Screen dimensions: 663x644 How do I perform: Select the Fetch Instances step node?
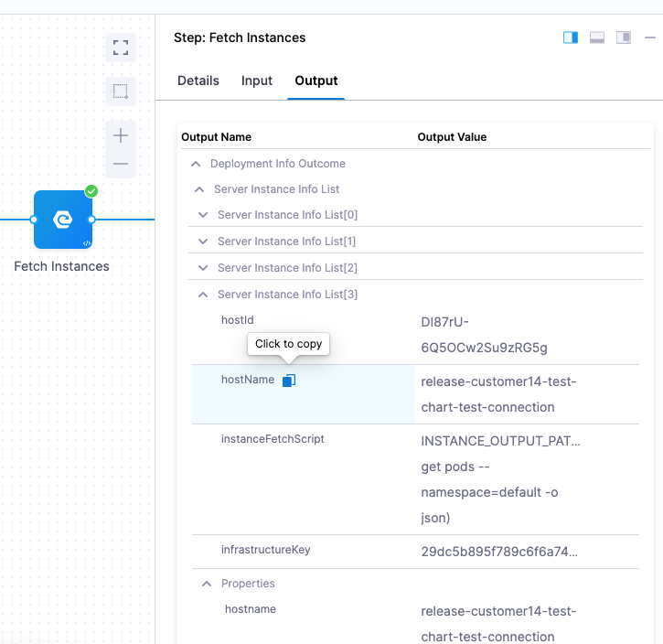click(62, 220)
